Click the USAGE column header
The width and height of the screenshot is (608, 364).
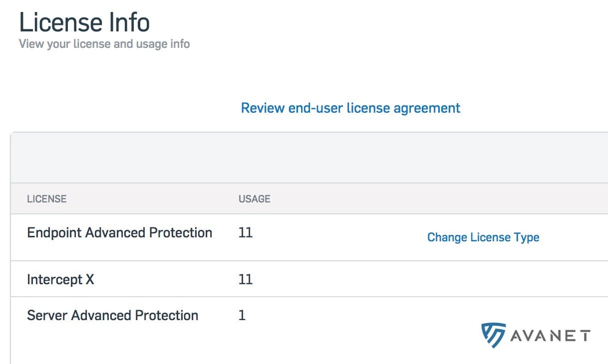255,199
